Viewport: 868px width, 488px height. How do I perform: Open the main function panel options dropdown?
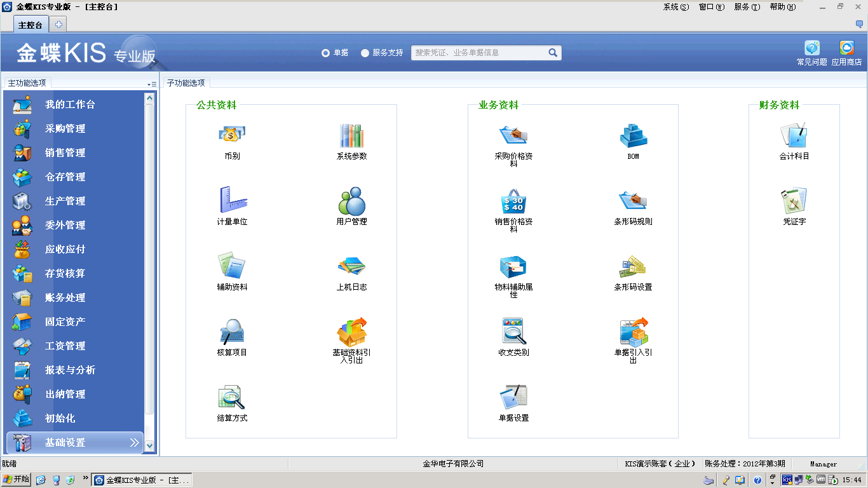click(152, 84)
